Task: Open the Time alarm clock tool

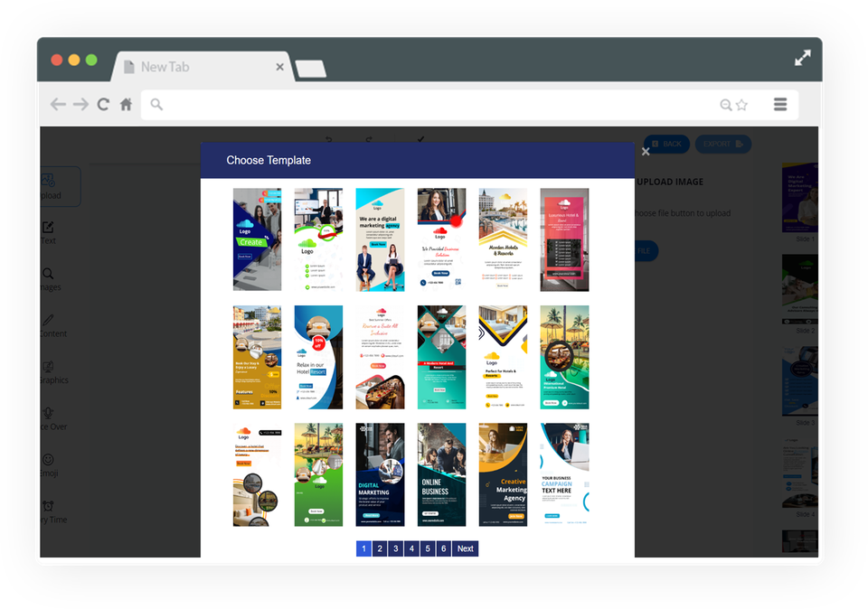Action: coord(52,511)
